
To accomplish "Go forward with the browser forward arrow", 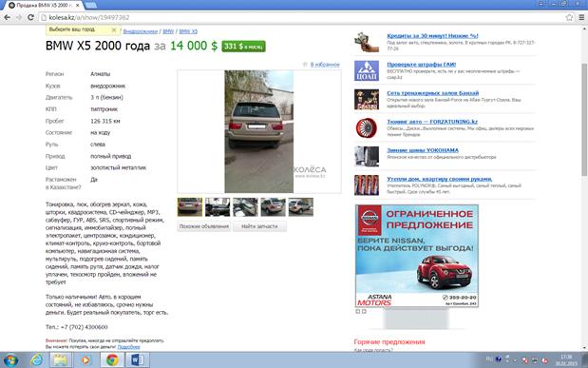I will (x=19, y=17).
